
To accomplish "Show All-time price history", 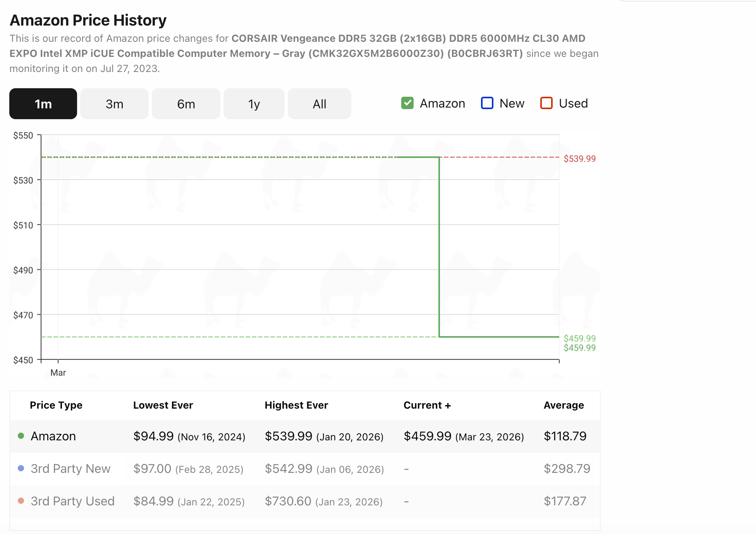I will tap(319, 104).
